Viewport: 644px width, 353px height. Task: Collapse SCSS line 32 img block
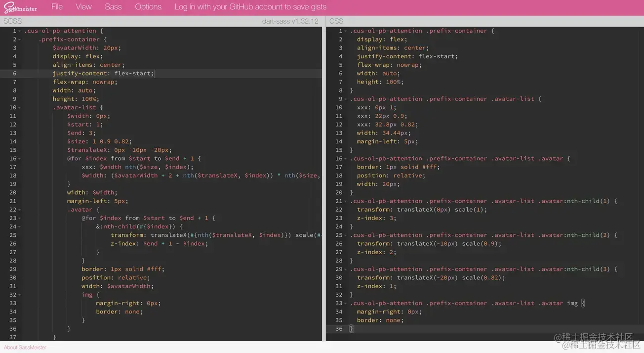[20, 295]
